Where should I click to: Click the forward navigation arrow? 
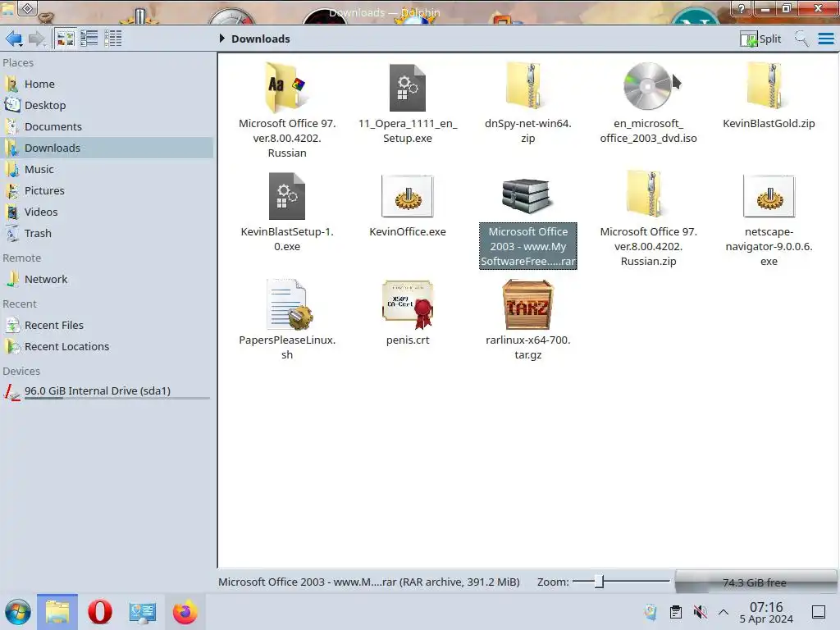[37, 39]
